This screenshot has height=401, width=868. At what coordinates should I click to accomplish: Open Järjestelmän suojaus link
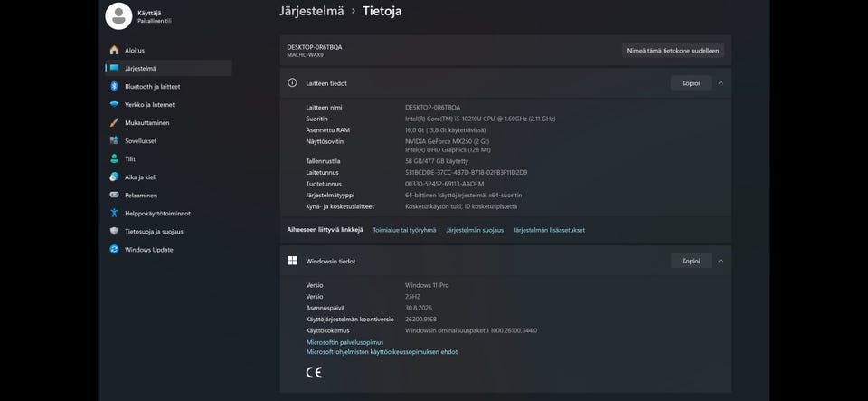pyautogui.click(x=475, y=230)
